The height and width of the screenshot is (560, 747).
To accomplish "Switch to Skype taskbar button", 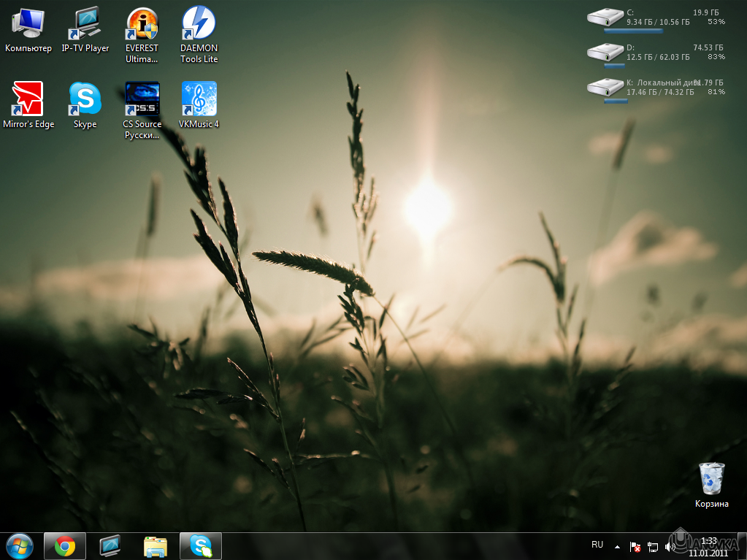I will [x=201, y=545].
